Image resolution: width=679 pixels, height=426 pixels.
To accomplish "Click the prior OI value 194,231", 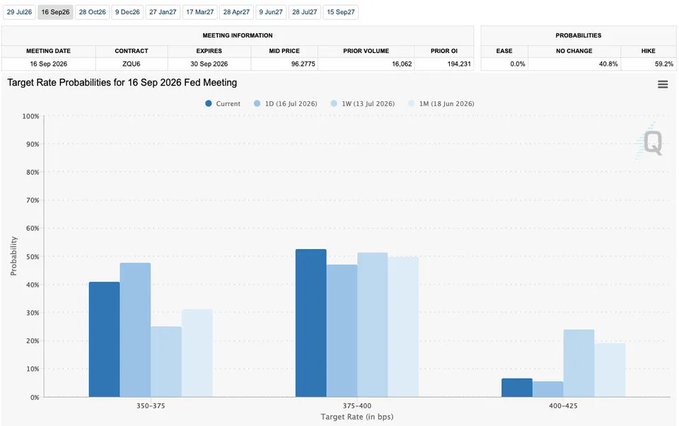I will pos(459,64).
